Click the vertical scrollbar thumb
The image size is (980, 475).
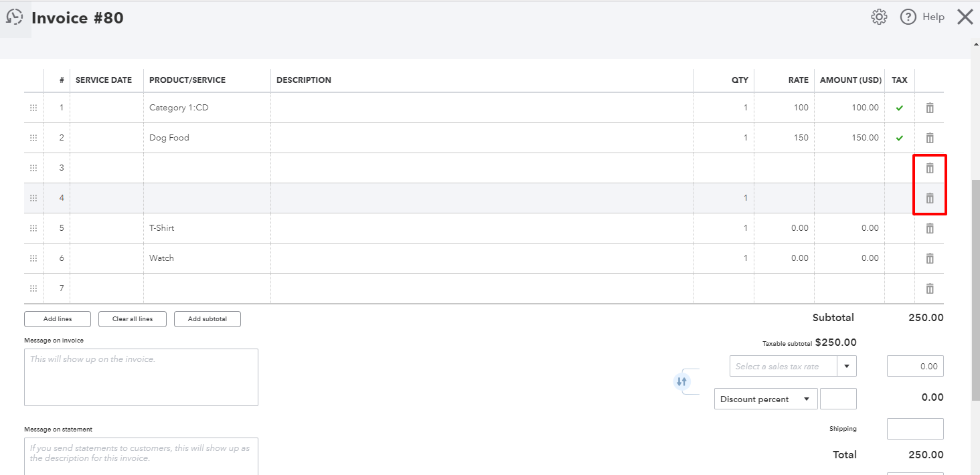[975, 288]
